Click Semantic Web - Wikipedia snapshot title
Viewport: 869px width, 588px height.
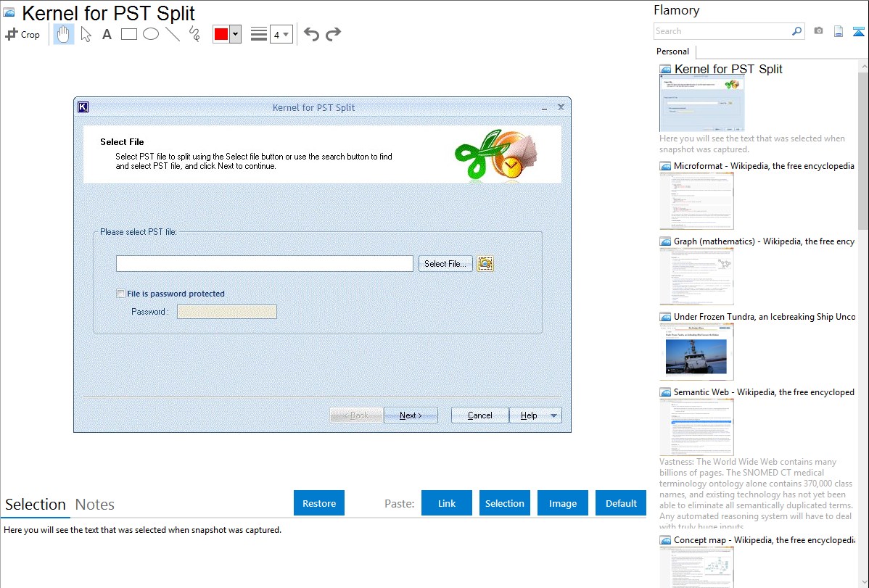coord(764,392)
